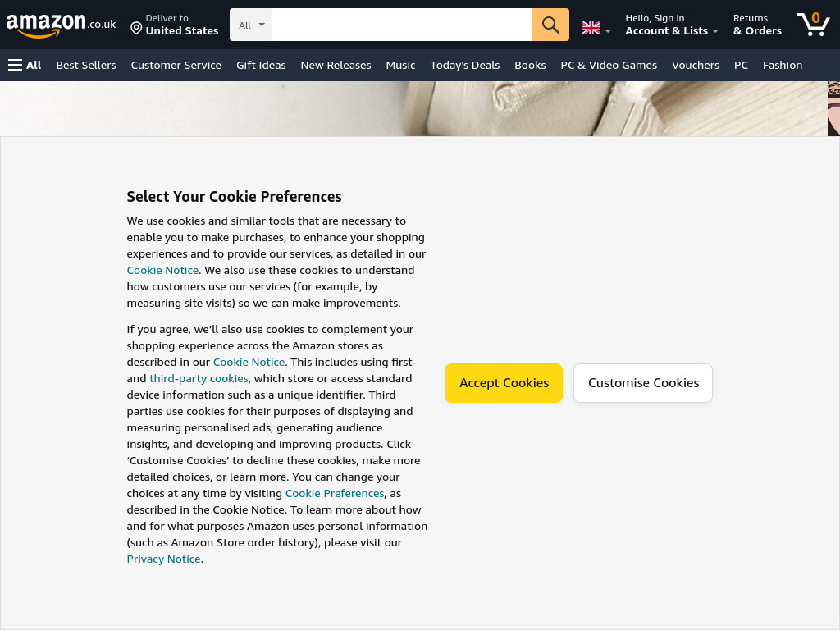Open Today's Deals in navigation bar
The width and height of the screenshot is (840, 630).
(464, 66)
